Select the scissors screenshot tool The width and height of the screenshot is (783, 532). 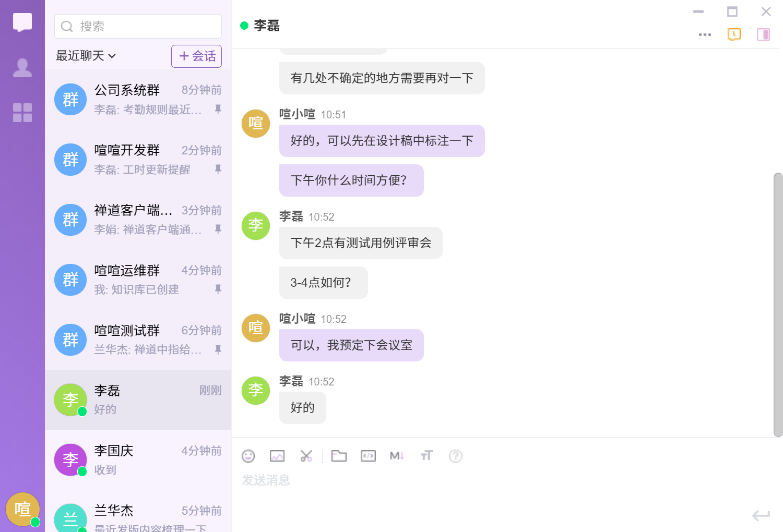306,456
